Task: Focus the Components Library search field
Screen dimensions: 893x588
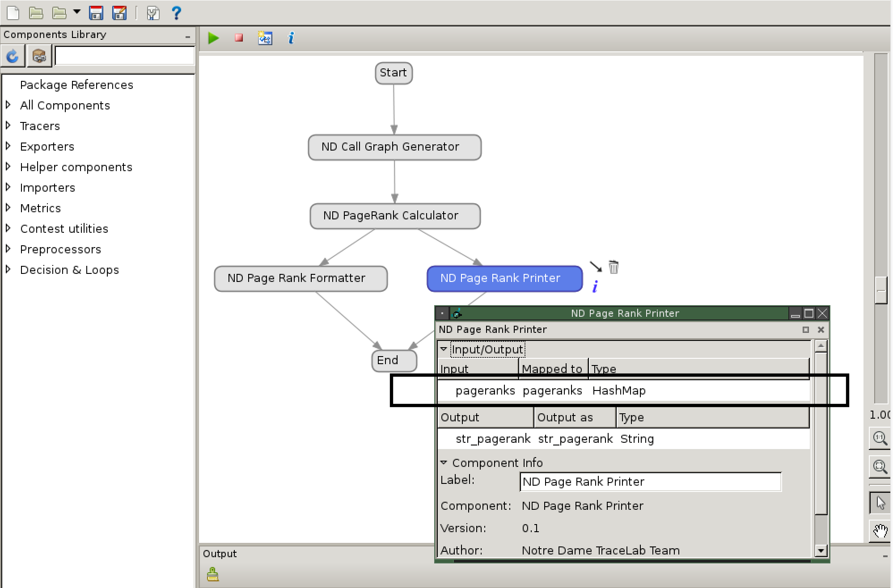Action: point(125,56)
